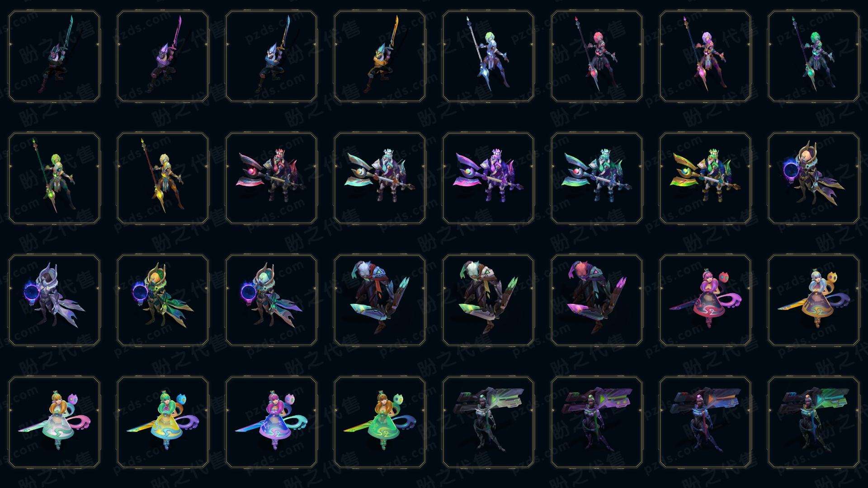
Task: Choose the swordsman chroma with golden-orange sword
Action: 380,56
